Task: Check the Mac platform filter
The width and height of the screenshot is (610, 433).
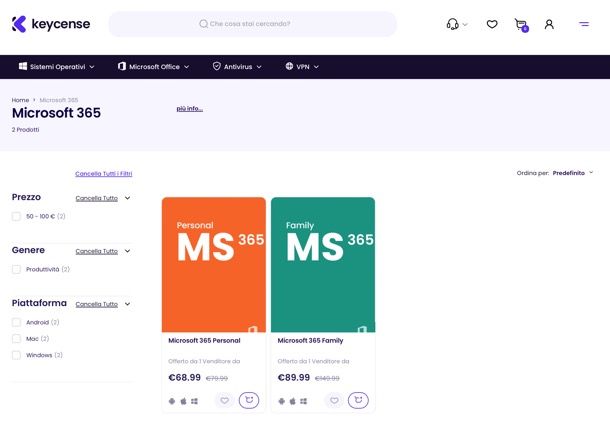Action: coord(16,338)
